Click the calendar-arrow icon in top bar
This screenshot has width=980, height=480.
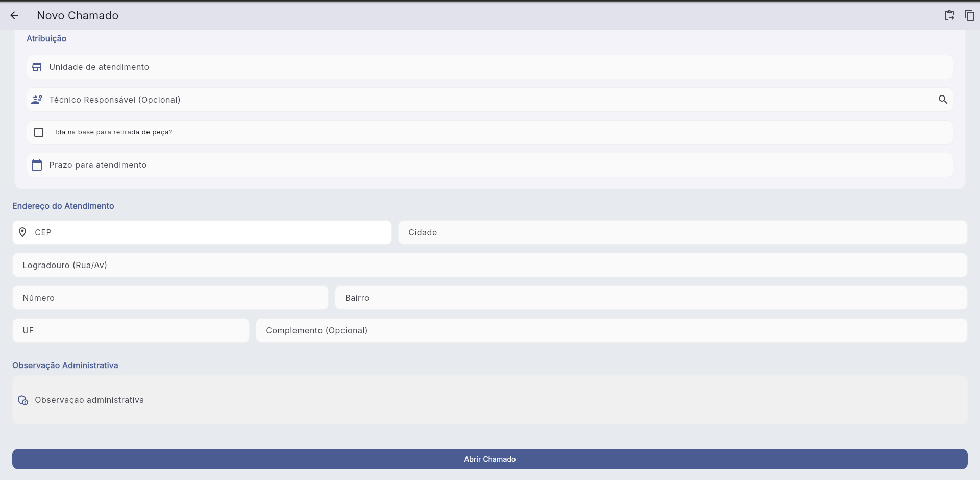[x=949, y=15]
